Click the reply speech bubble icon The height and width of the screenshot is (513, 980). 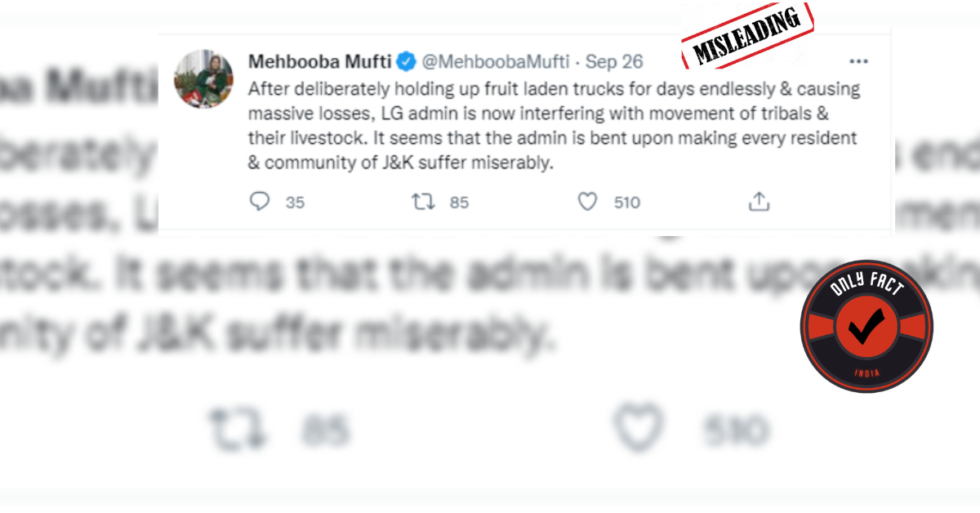point(259,202)
